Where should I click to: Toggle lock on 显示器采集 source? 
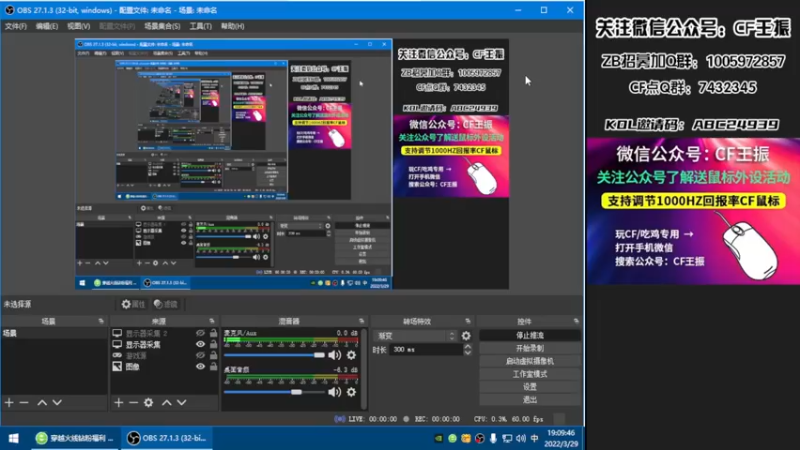click(213, 344)
